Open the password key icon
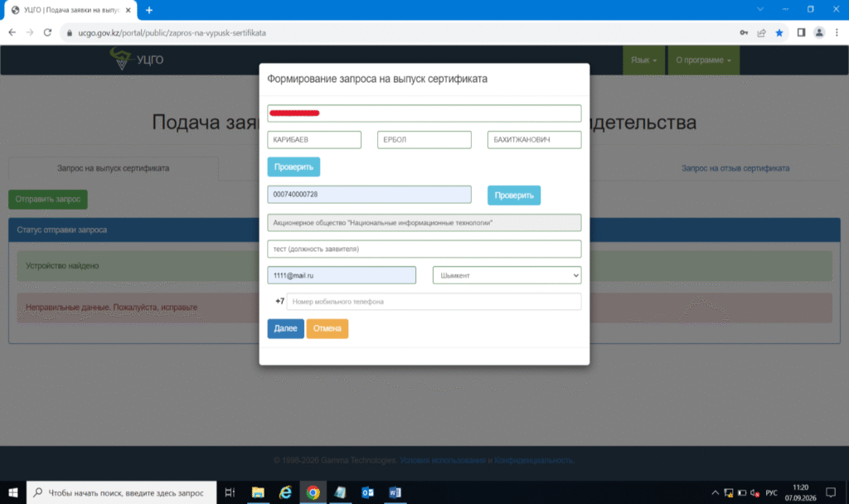Image resolution: width=849 pixels, height=504 pixels. pyautogui.click(x=744, y=33)
